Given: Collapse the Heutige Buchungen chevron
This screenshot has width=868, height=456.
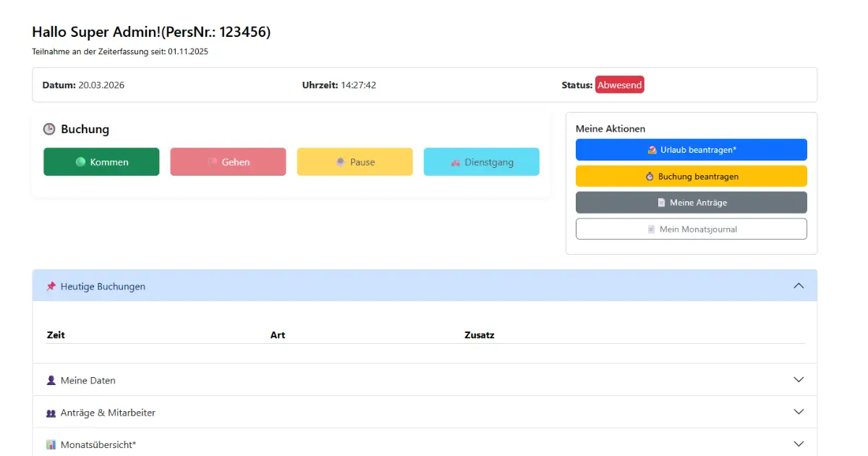Looking at the screenshot, I should [799, 286].
